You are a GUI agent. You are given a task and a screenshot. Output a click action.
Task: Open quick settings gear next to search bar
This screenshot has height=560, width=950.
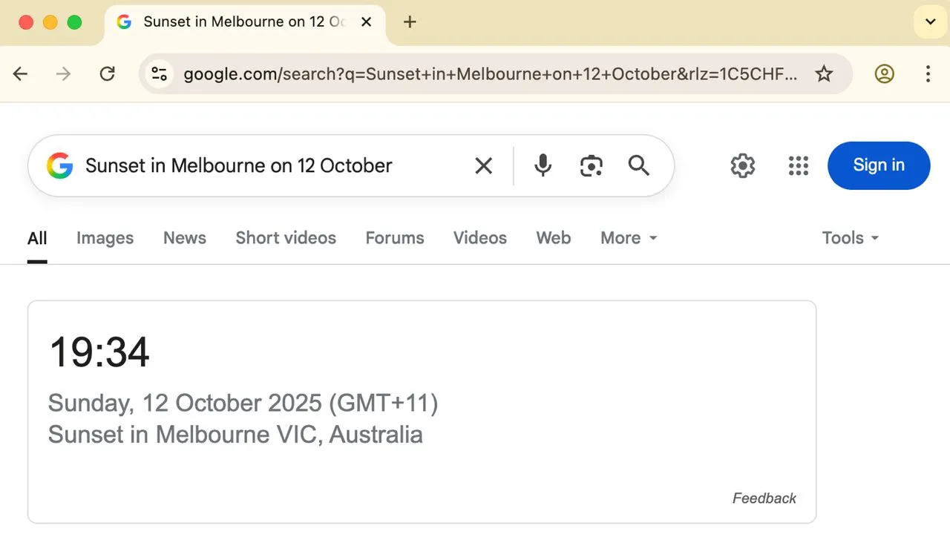pos(742,165)
